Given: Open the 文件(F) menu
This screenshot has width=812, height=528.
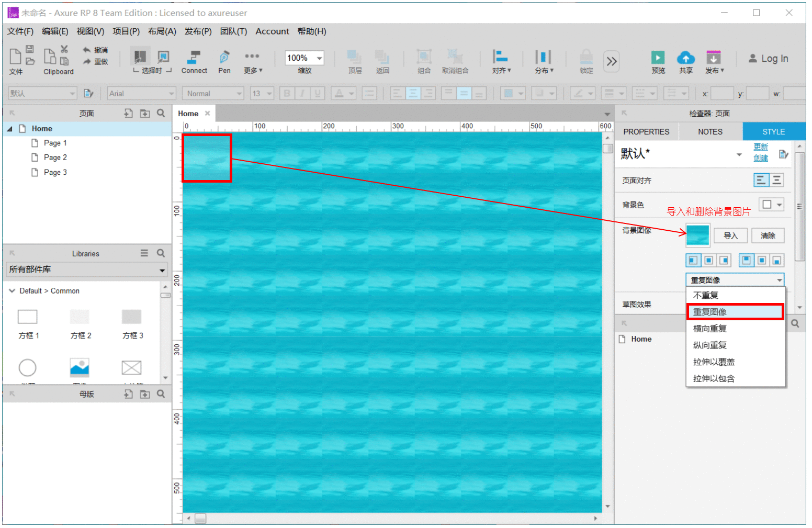Looking at the screenshot, I should coord(20,31).
